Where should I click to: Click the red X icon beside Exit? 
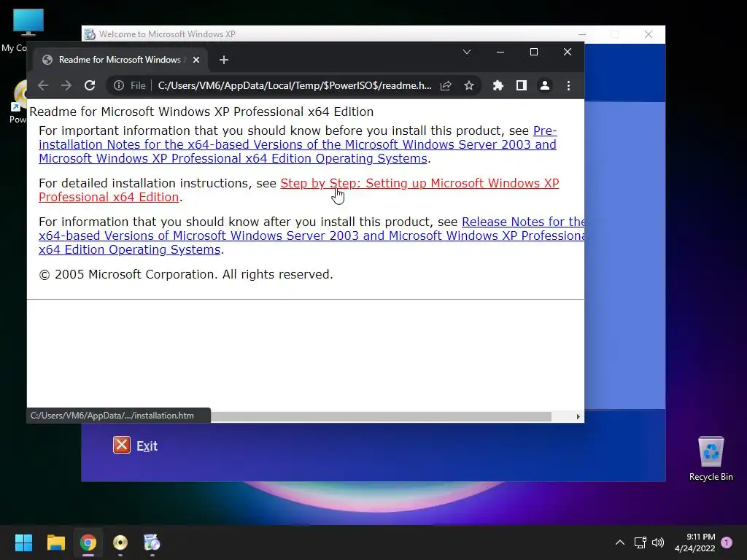[122, 446]
